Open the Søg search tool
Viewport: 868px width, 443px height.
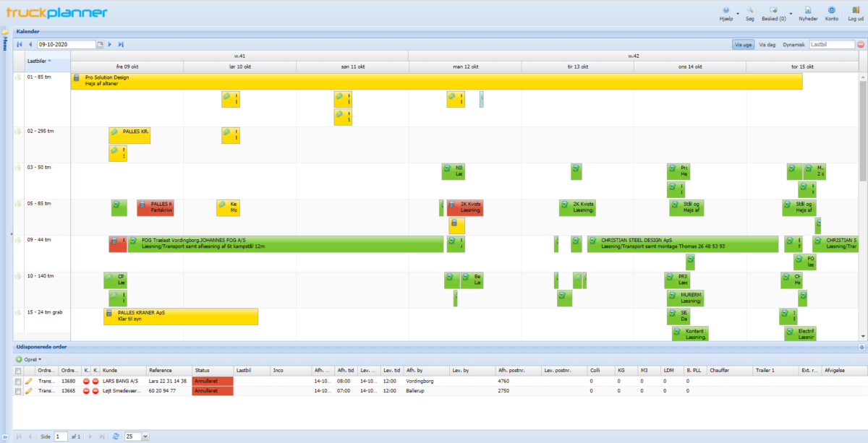(749, 13)
